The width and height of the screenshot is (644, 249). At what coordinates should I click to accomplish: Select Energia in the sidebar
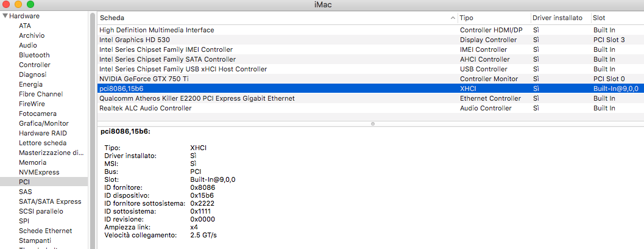[x=31, y=84]
